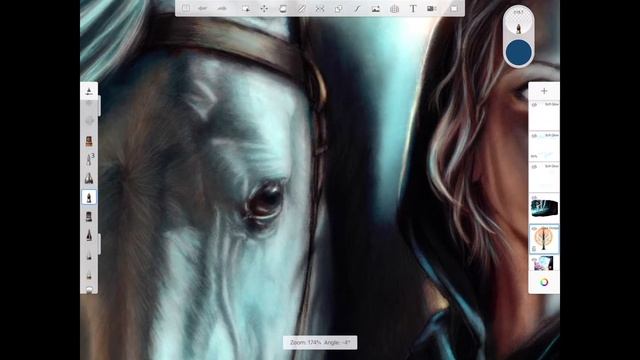Open the perspective guides tool
640x360 pixels.
pos(394,8)
